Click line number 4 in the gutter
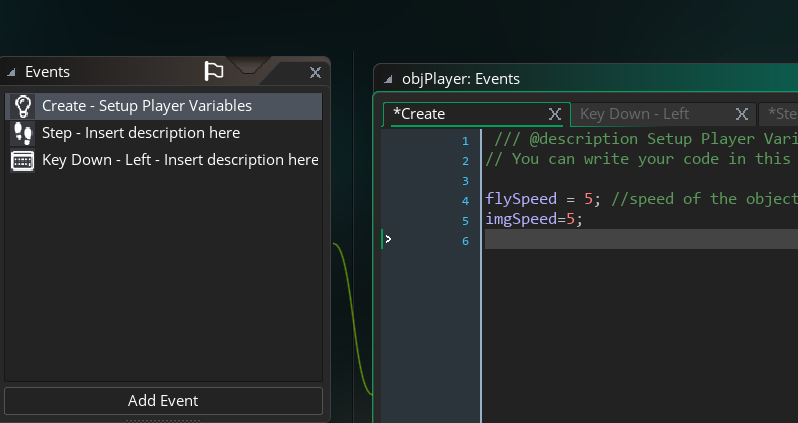The height and width of the screenshot is (423, 798). (x=465, y=201)
